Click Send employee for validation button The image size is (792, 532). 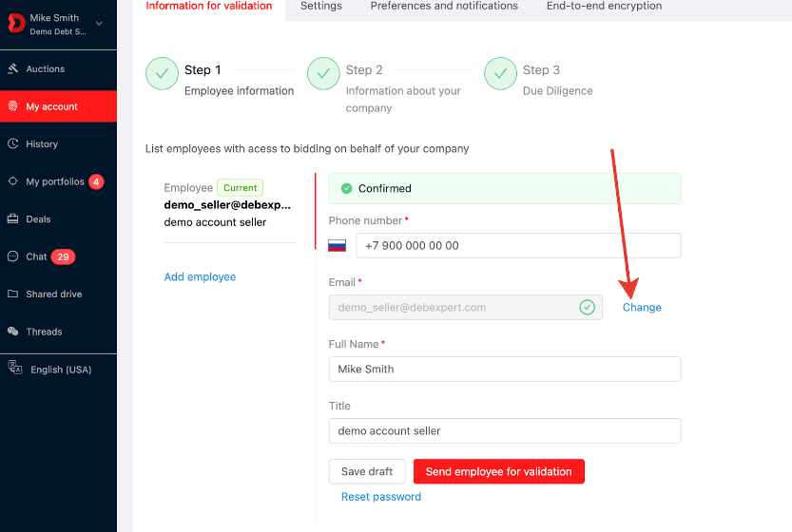point(499,471)
